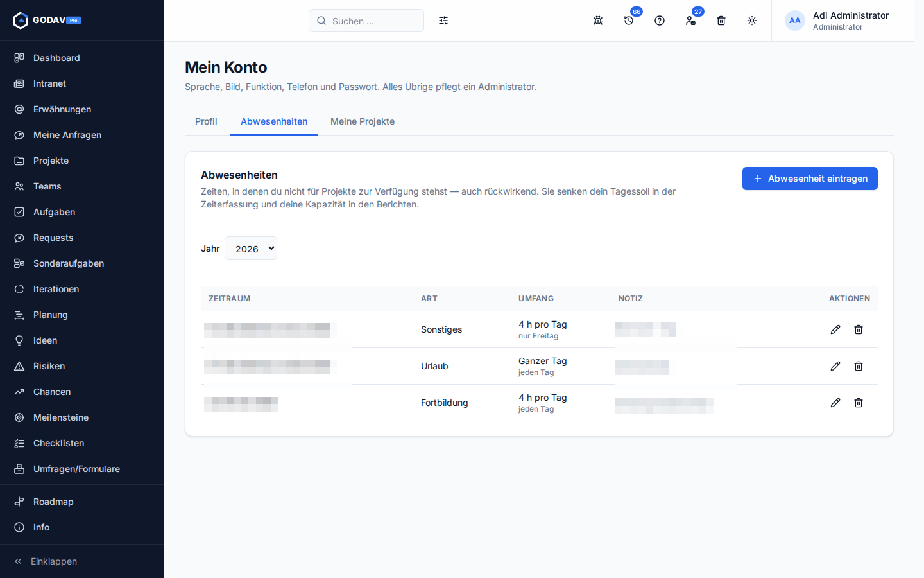The image size is (924, 578).
Task: Click the bug report icon in top bar
Action: [x=598, y=21]
